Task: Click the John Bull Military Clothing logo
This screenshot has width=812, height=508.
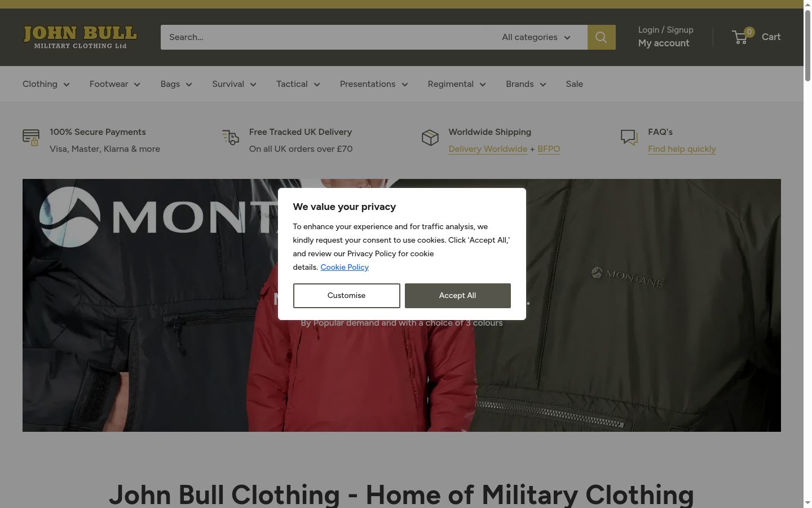Action: [80, 37]
